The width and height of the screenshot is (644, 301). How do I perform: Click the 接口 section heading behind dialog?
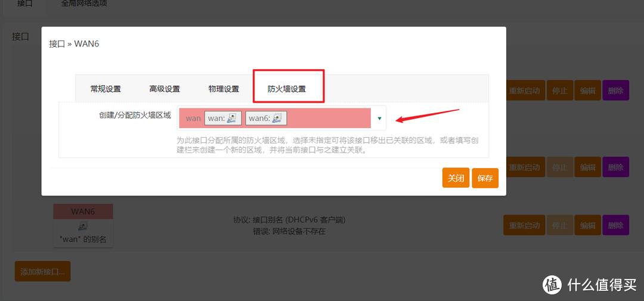click(20, 36)
